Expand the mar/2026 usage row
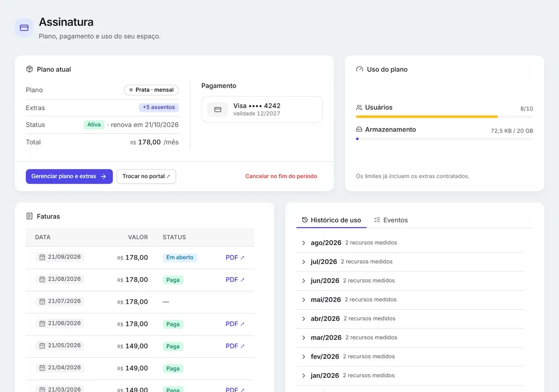Viewport: 559px width, 392px height. tap(410, 338)
